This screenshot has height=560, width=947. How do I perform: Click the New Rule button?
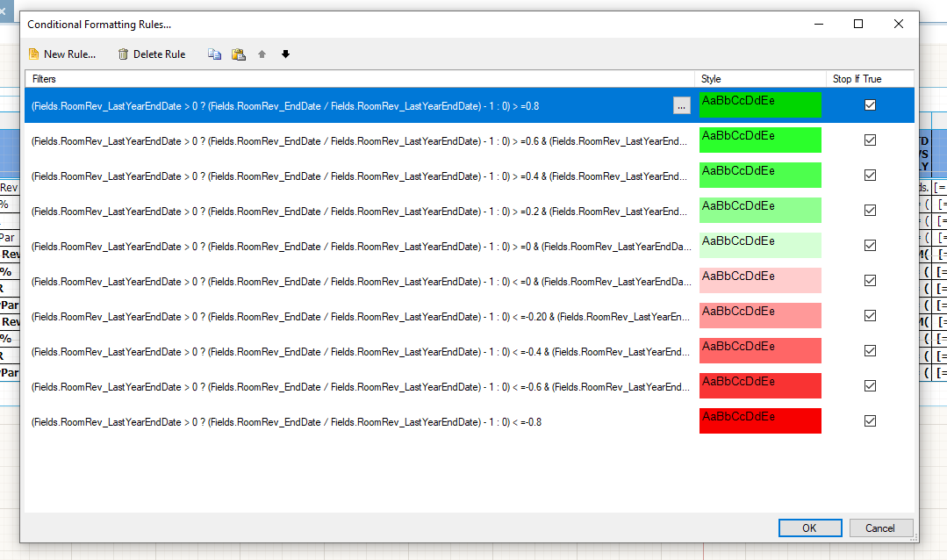point(62,54)
